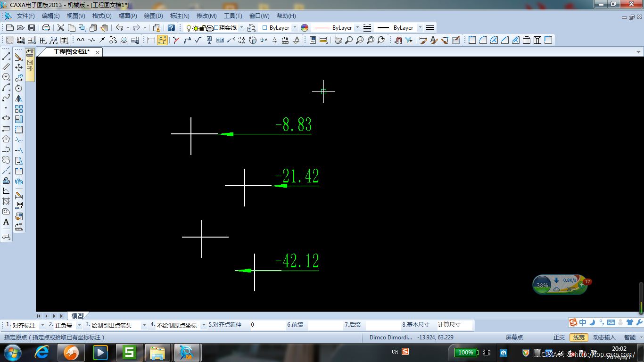Toggle 线宽 line width display
This screenshot has width=644, height=362.
[578, 337]
